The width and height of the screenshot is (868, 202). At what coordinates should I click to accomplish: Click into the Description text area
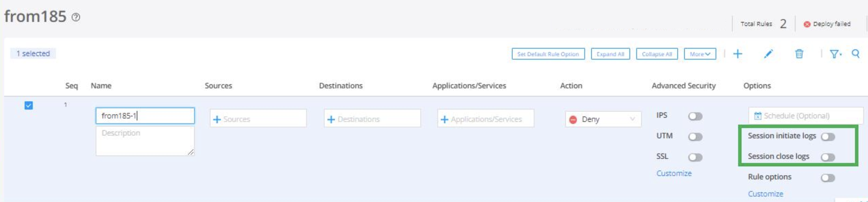click(145, 141)
